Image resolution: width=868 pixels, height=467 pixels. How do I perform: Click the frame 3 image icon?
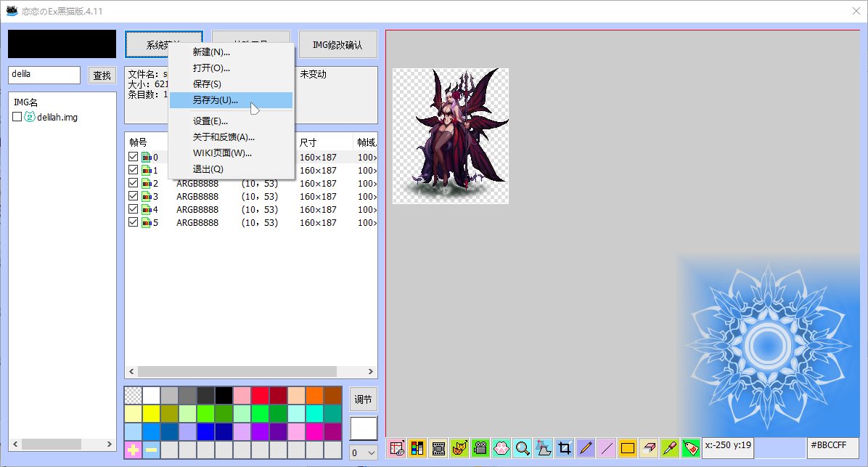(146, 197)
